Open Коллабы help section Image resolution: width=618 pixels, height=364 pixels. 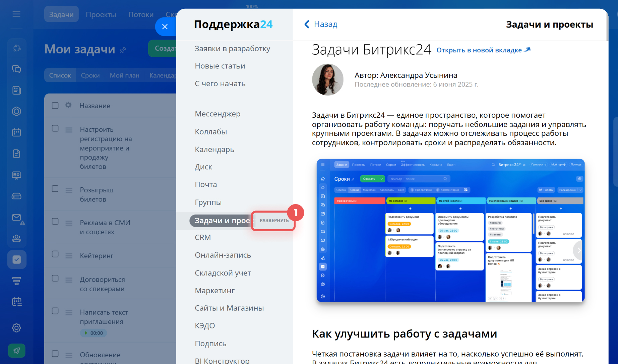tap(211, 132)
